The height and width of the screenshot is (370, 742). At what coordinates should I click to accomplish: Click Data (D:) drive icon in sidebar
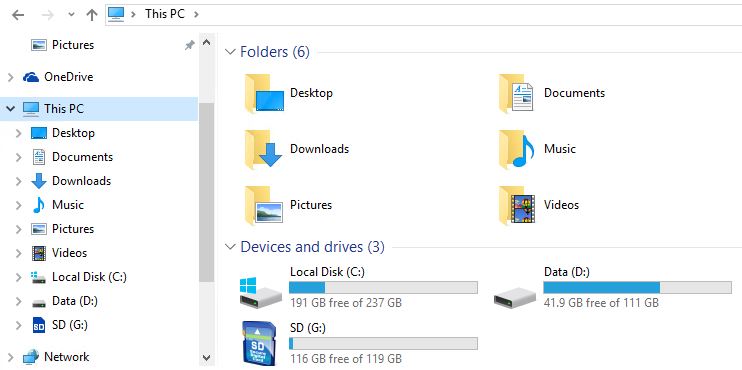39,302
